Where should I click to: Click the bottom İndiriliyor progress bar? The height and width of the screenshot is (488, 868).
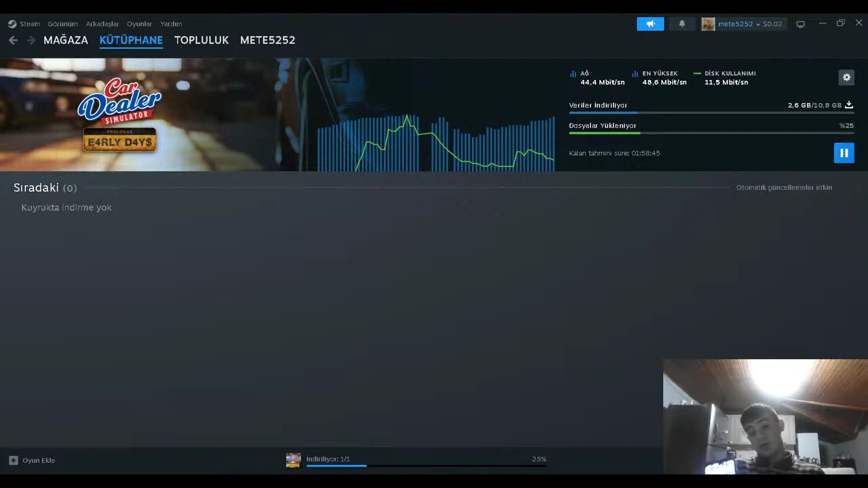[426, 466]
